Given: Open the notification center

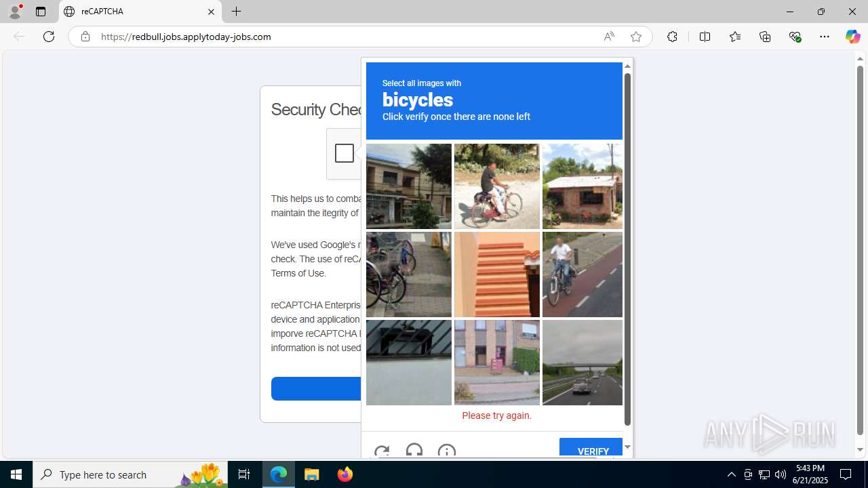Looking at the screenshot, I should (x=846, y=474).
